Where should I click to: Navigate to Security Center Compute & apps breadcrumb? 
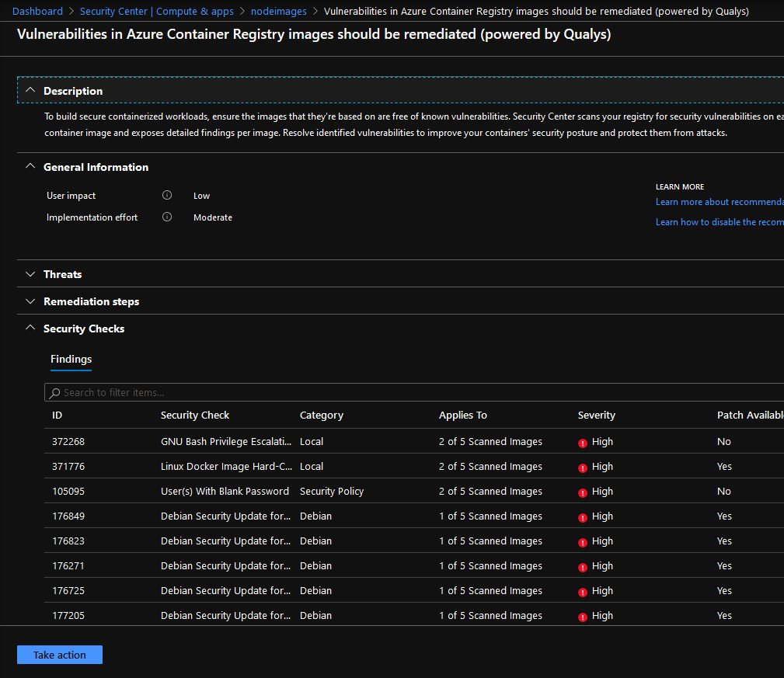point(157,12)
